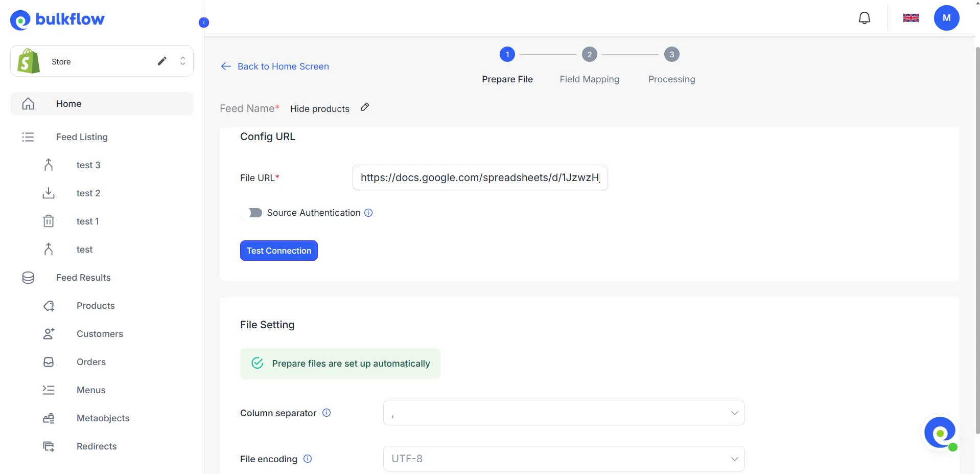Screen dimensions: 980x474
Task: Click the chat widget bubble
Action: tap(940, 433)
